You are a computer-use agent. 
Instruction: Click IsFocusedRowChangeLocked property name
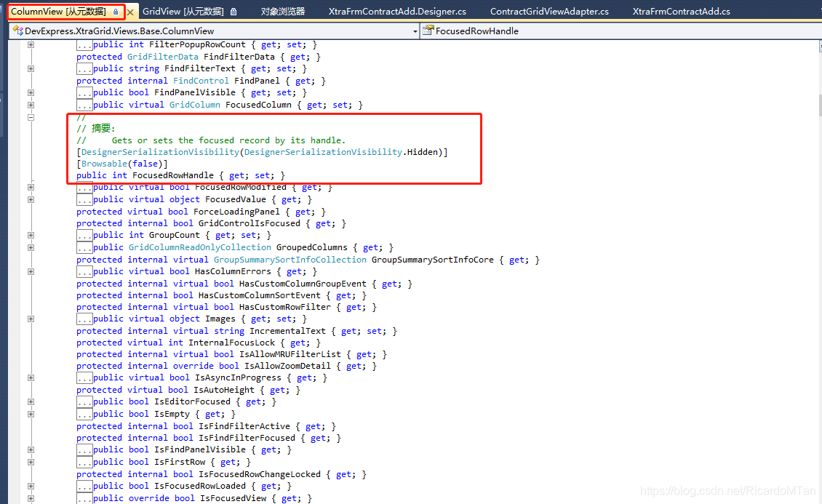260,474
